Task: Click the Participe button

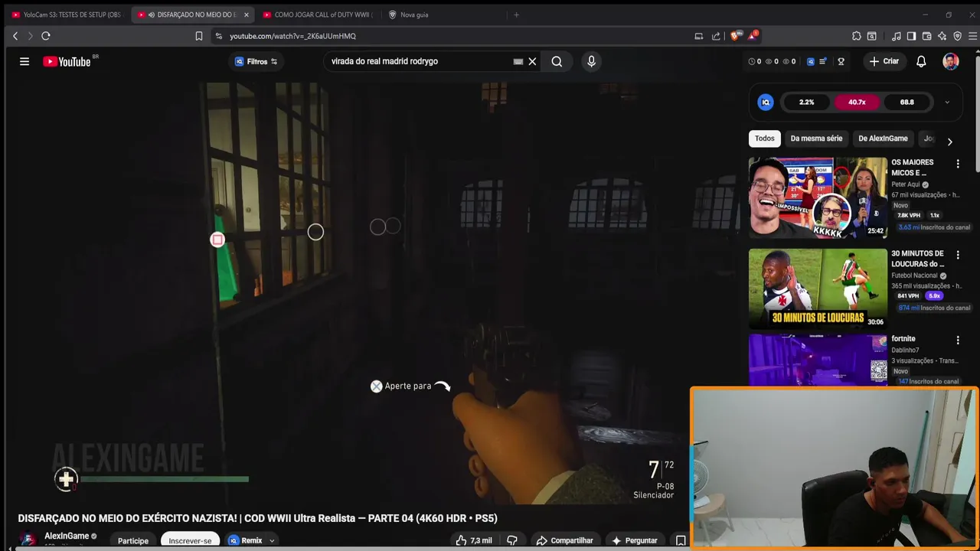Action: pyautogui.click(x=133, y=540)
